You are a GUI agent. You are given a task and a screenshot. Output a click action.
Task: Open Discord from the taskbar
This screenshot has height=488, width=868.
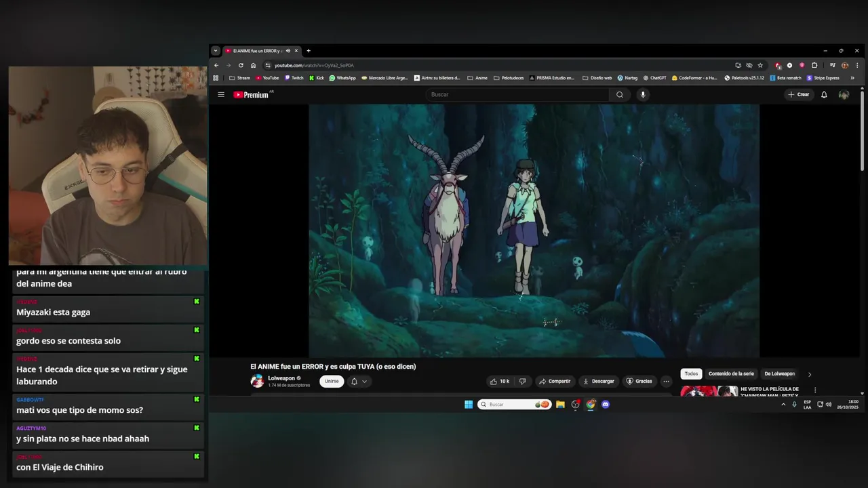pos(606,405)
